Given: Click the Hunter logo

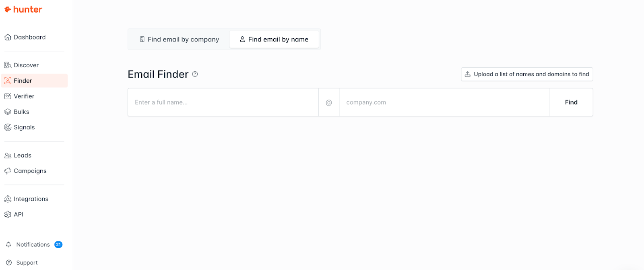Looking at the screenshot, I should pyautogui.click(x=23, y=9).
